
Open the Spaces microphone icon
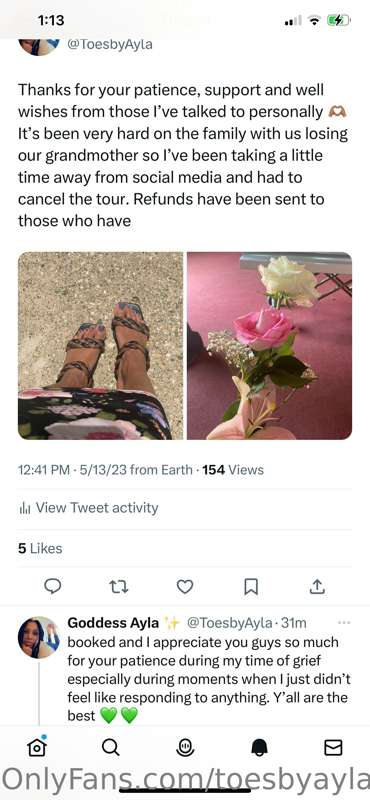tap(185, 747)
